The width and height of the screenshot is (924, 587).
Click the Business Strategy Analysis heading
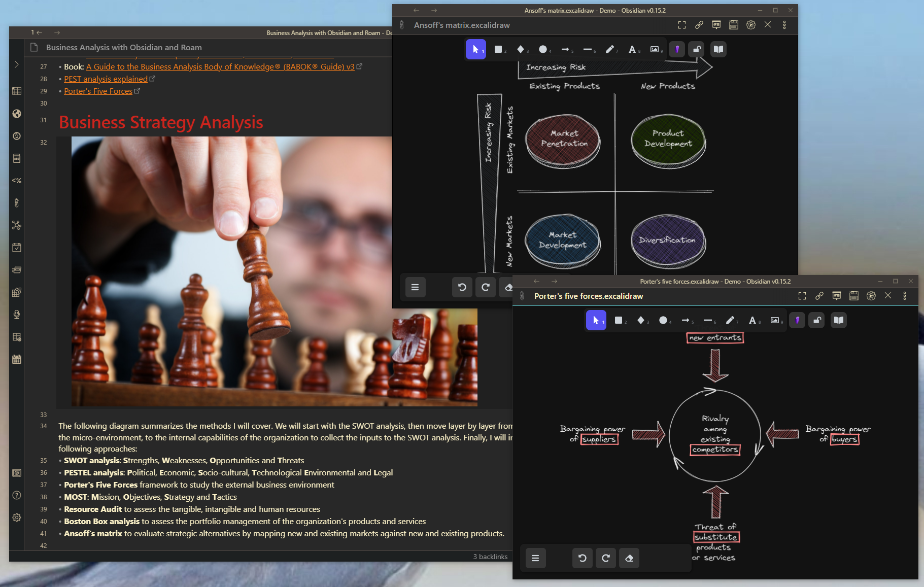pos(161,122)
